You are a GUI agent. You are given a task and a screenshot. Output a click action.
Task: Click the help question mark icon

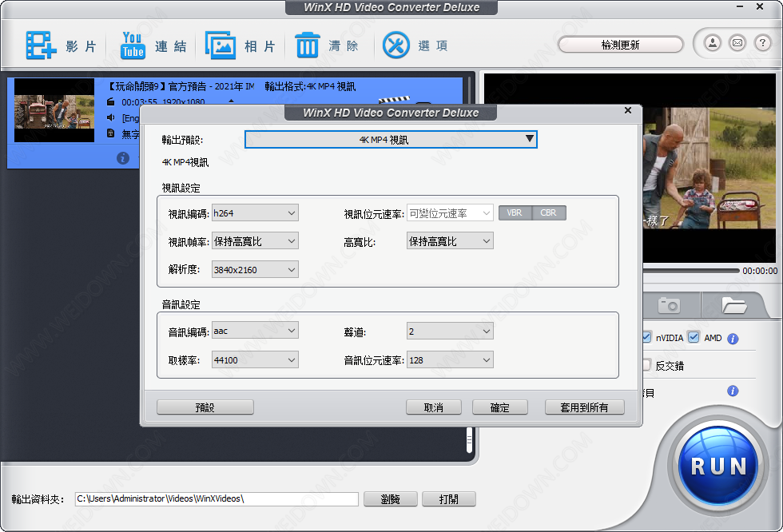point(762,43)
